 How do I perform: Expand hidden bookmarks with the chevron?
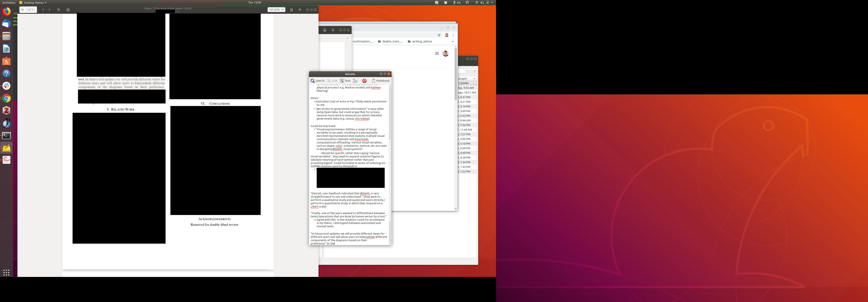tap(453, 41)
